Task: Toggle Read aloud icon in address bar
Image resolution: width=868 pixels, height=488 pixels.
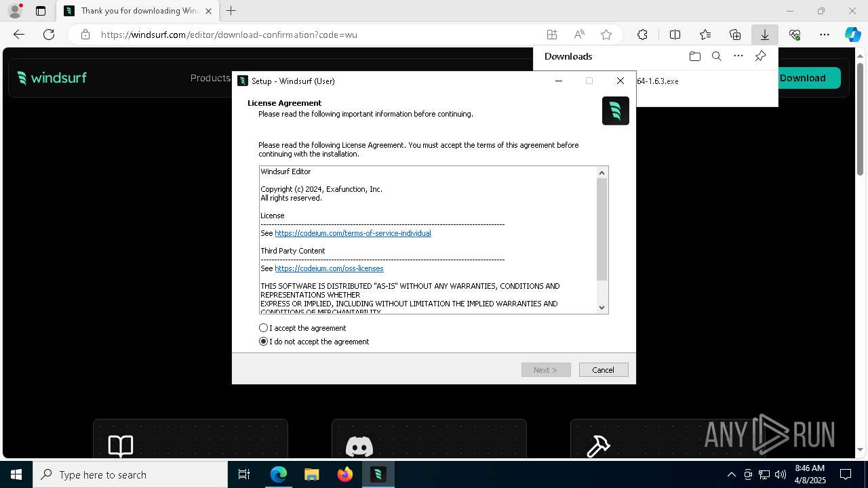Action: tap(579, 35)
